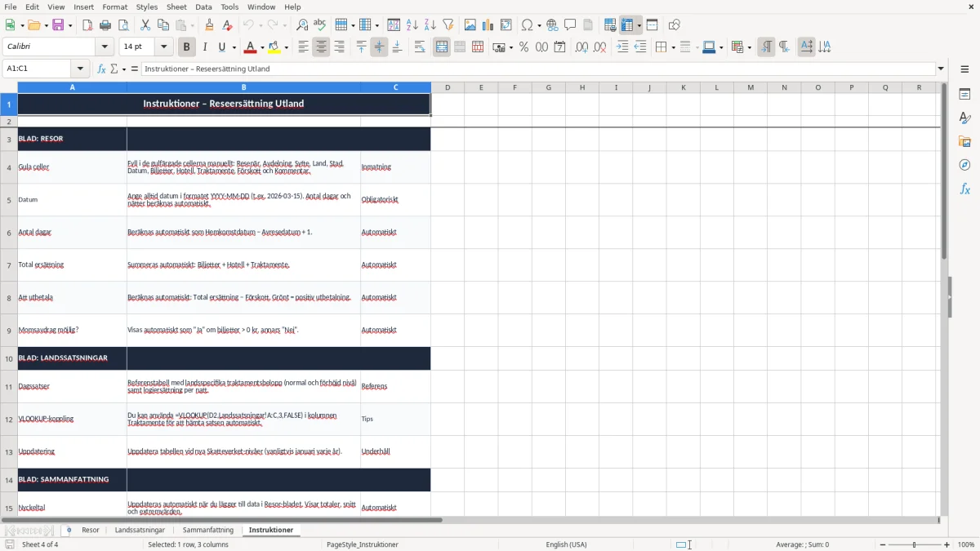Apply yellow background color swatch

(275, 47)
